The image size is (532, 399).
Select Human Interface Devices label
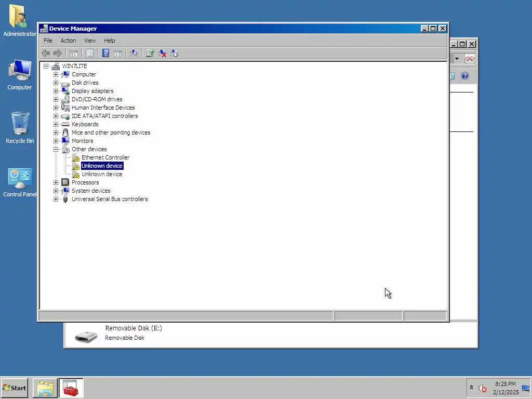tap(103, 108)
